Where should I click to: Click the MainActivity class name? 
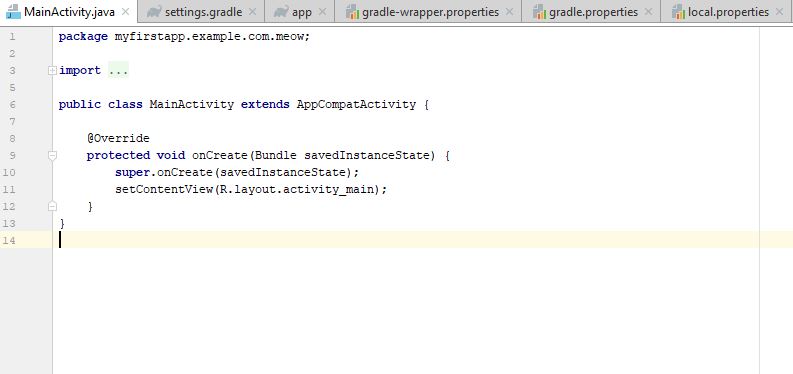tap(192, 104)
